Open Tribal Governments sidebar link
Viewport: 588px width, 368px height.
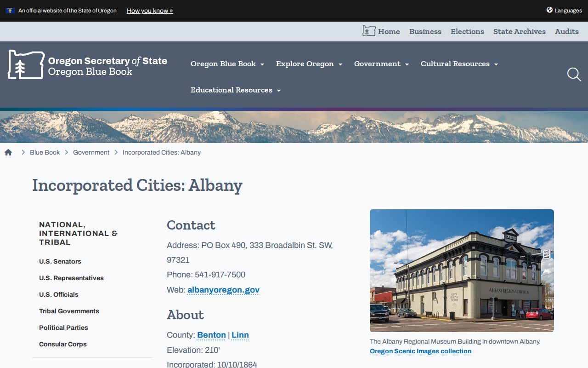pos(69,311)
